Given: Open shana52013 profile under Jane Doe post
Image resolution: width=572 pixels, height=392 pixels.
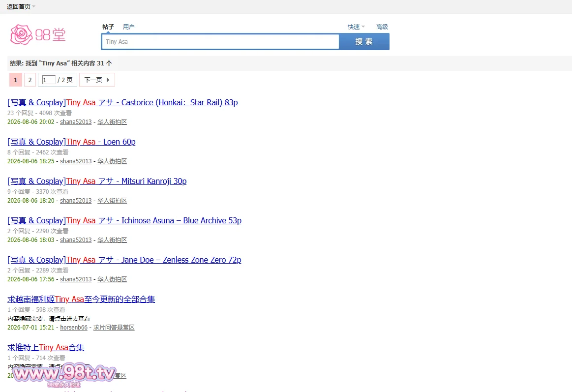Looking at the screenshot, I should (x=76, y=279).
